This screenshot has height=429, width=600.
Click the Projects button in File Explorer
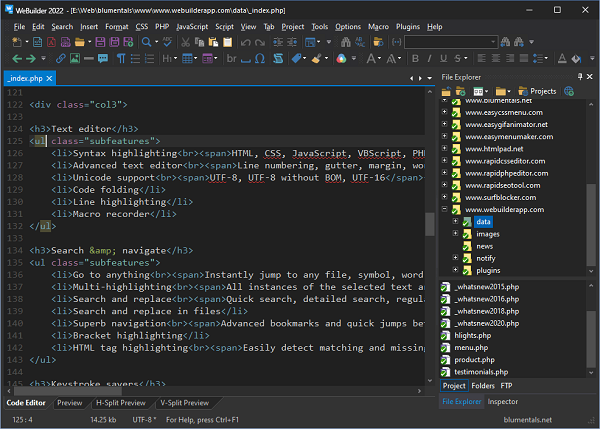click(537, 91)
